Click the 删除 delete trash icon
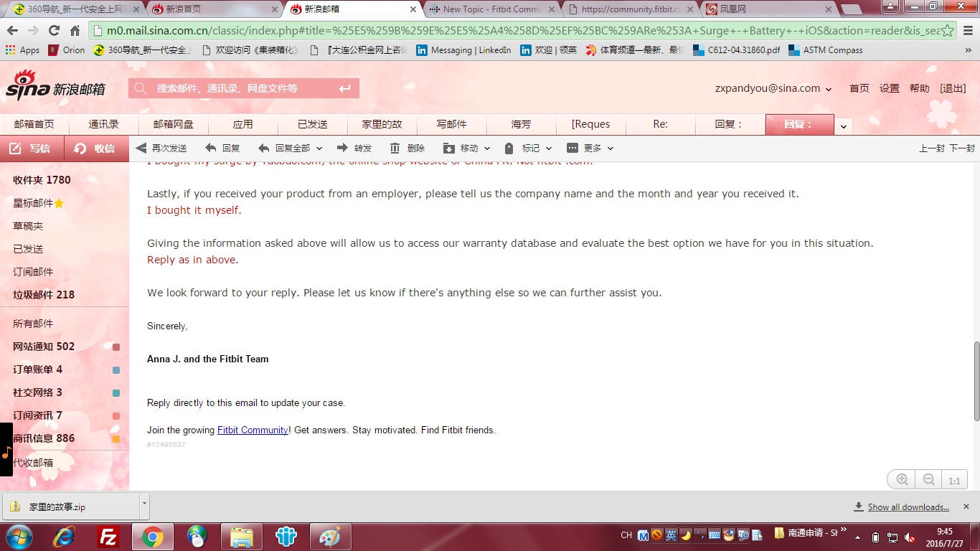 click(395, 148)
